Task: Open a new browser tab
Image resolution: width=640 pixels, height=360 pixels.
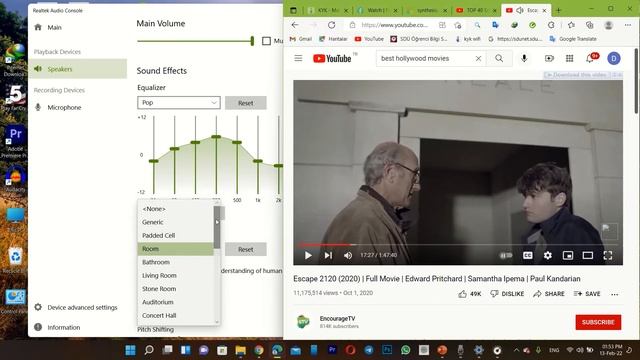Action: [x=558, y=10]
